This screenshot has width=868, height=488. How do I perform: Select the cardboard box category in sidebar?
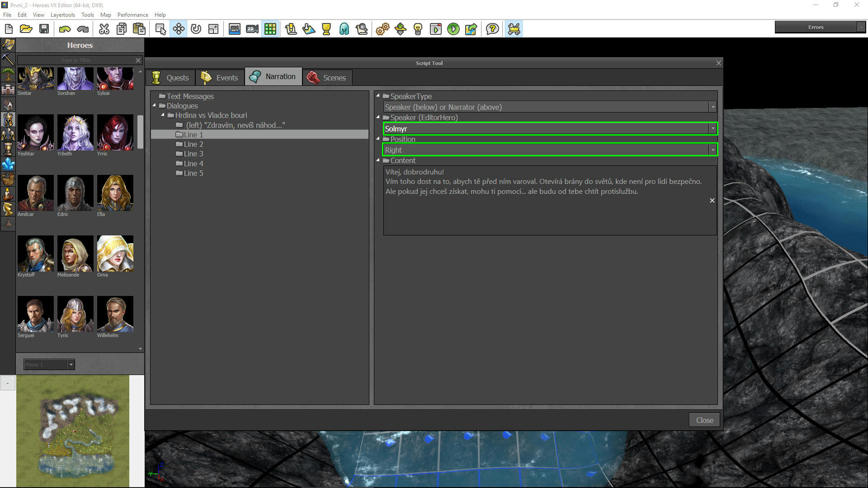[x=8, y=178]
